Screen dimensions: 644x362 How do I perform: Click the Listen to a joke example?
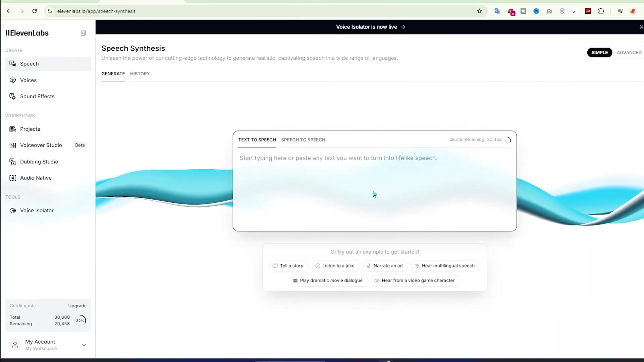click(335, 266)
